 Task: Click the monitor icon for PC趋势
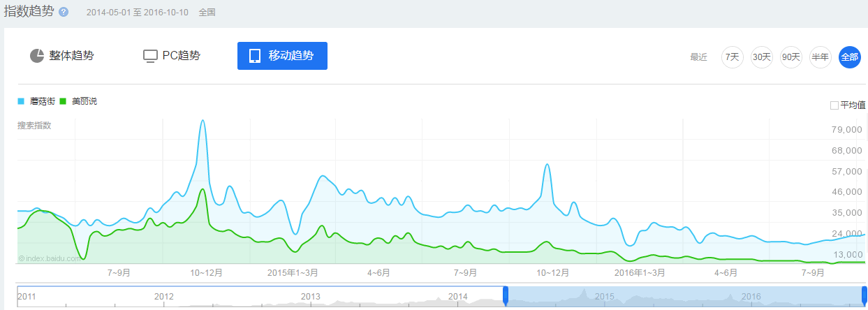click(x=150, y=56)
